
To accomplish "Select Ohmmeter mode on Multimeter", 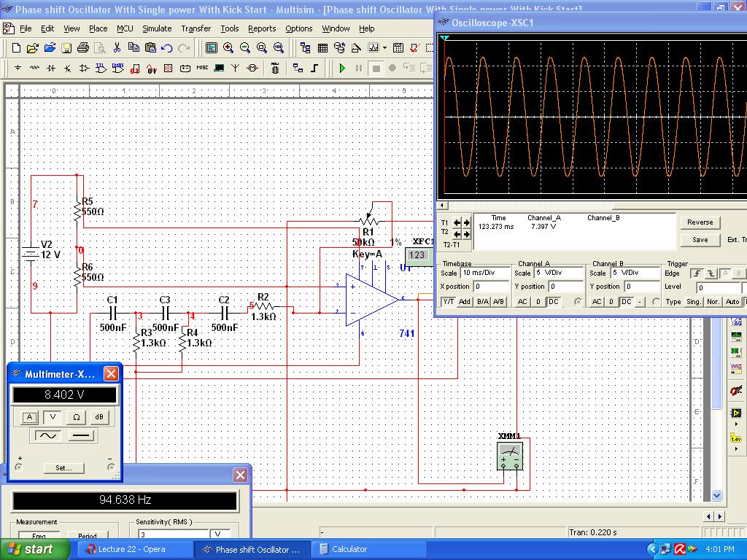I will (x=76, y=418).
